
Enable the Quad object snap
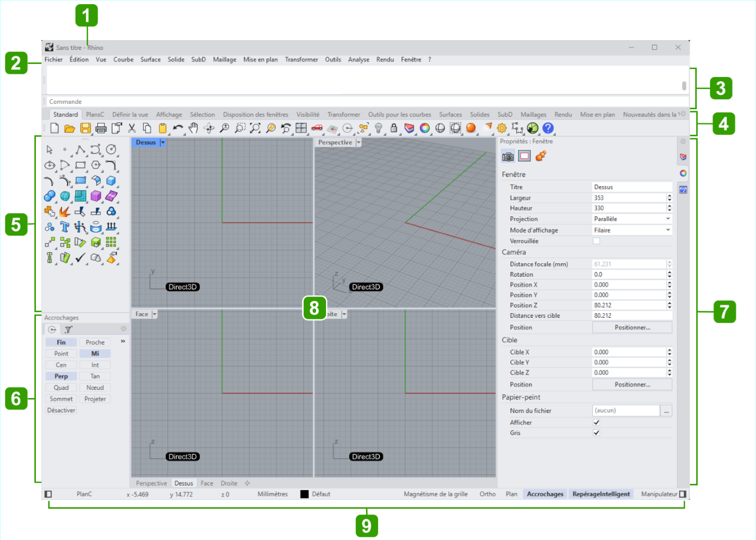coord(61,388)
